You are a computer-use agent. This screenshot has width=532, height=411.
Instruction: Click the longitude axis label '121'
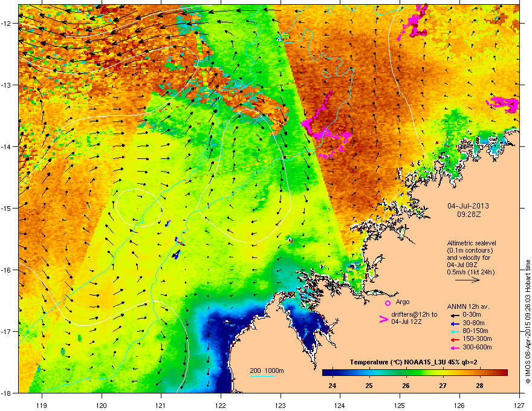pos(161,405)
